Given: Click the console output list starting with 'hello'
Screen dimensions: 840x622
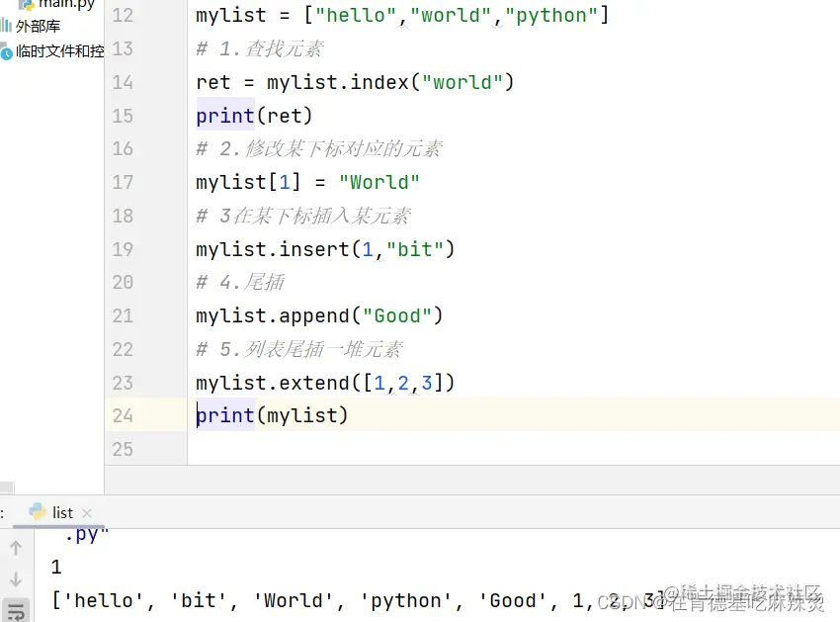Looking at the screenshot, I should (x=358, y=600).
